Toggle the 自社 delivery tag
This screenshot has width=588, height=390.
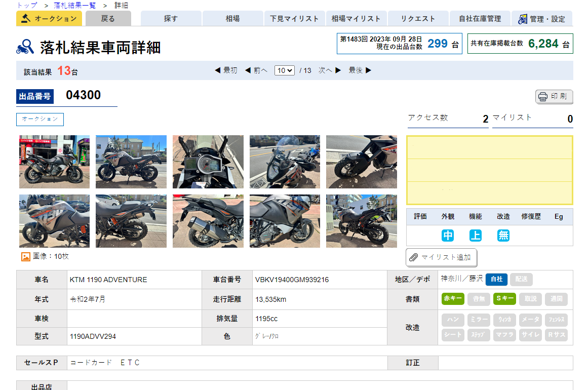point(496,280)
